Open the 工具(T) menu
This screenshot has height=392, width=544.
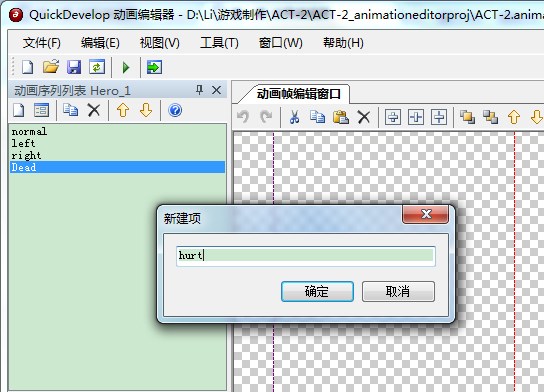pyautogui.click(x=219, y=43)
